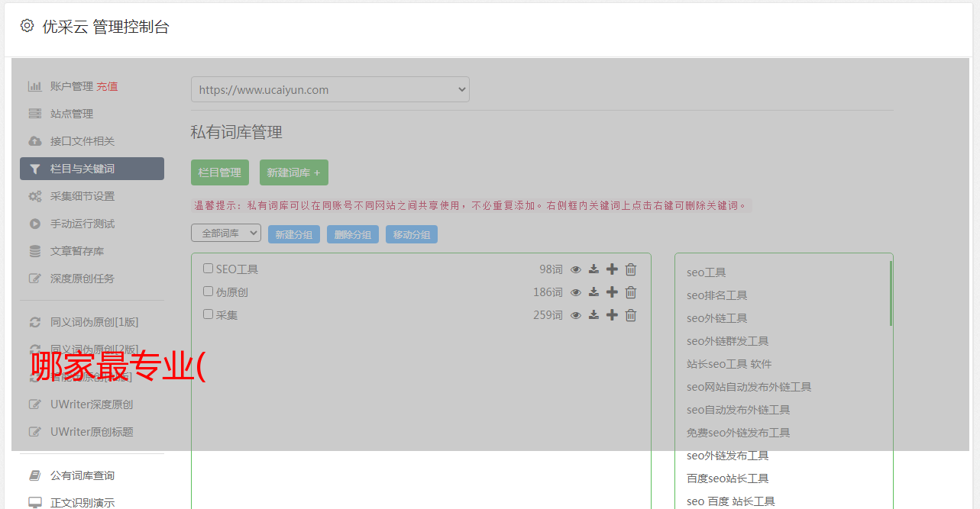Delete the 伪原创 library with trash icon
The height and width of the screenshot is (509, 980).
(x=631, y=292)
